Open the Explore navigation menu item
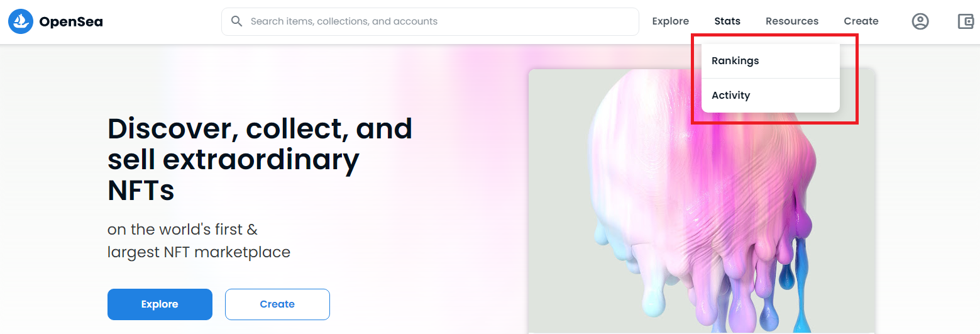This screenshot has height=334, width=980. coord(670,21)
